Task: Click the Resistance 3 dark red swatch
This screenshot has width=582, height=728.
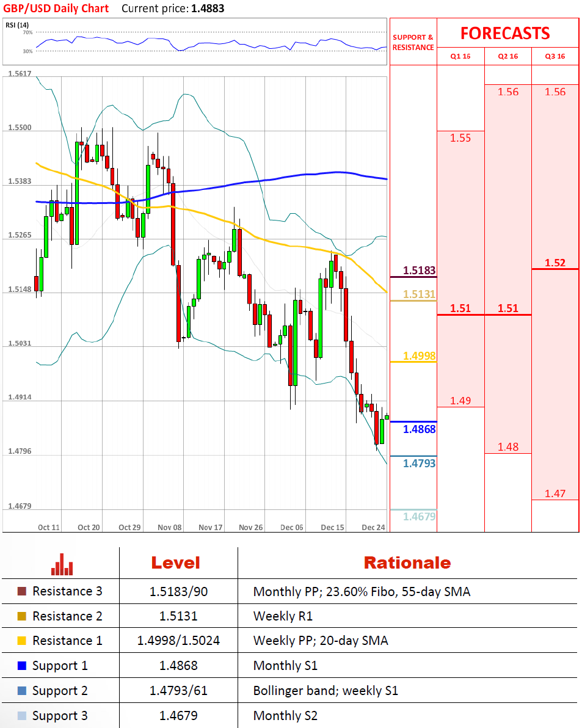Action: (22, 591)
